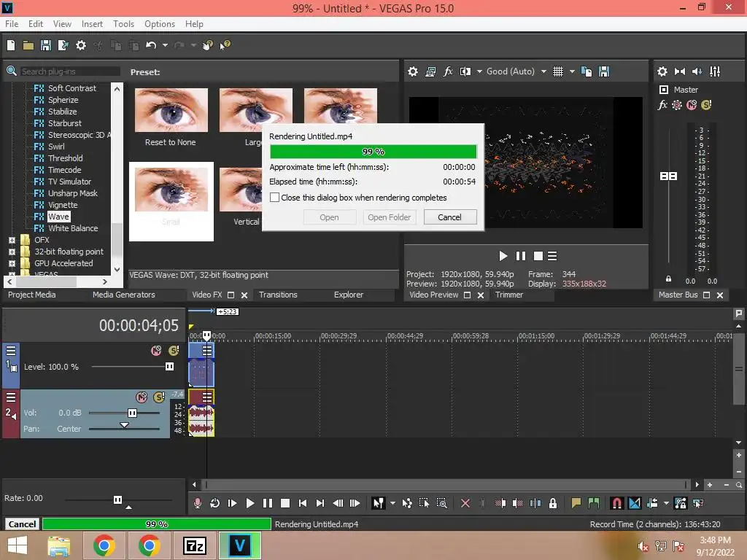The width and height of the screenshot is (747, 560).
Task: Check Close this dialog box when rendering completes
Action: 274,198
